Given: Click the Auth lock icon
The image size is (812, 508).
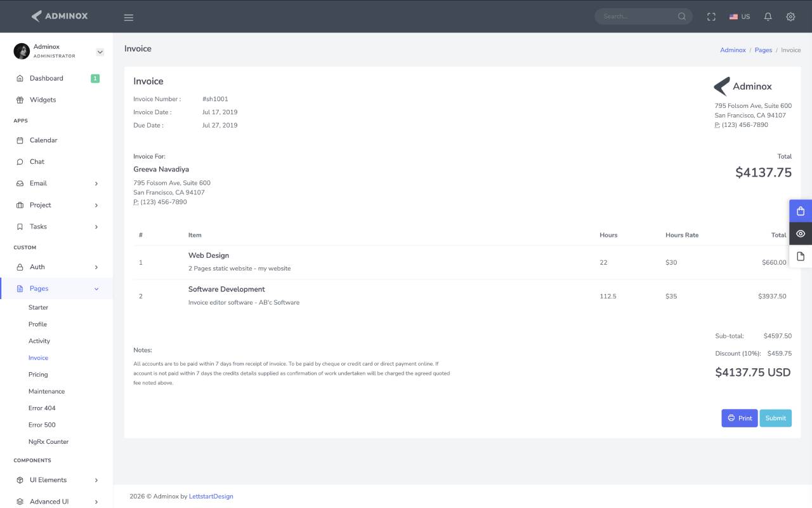Looking at the screenshot, I should (20, 267).
